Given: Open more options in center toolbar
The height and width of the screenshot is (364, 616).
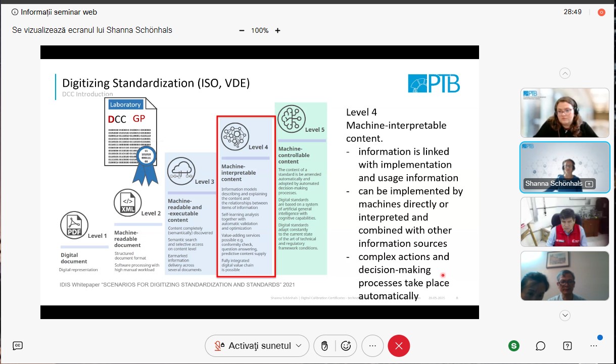Looking at the screenshot, I should [372, 346].
